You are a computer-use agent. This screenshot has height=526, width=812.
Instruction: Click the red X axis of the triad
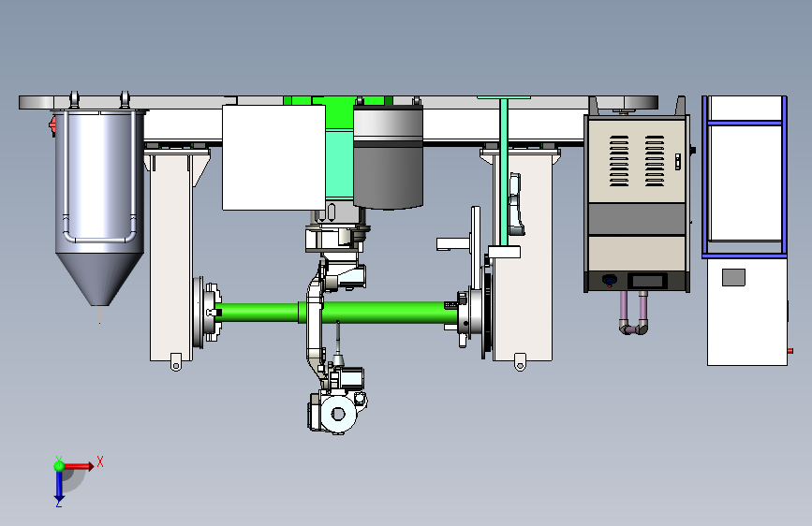[x=79, y=466]
